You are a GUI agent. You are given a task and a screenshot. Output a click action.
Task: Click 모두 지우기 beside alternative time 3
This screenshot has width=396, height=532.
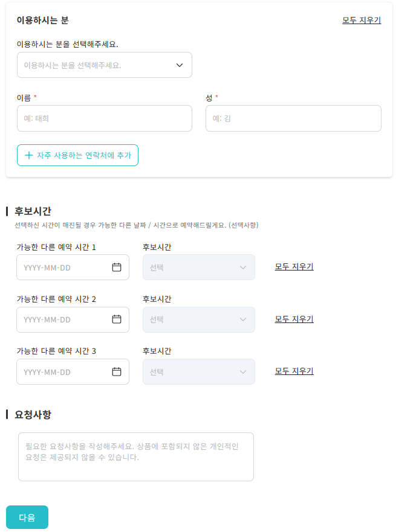(295, 370)
